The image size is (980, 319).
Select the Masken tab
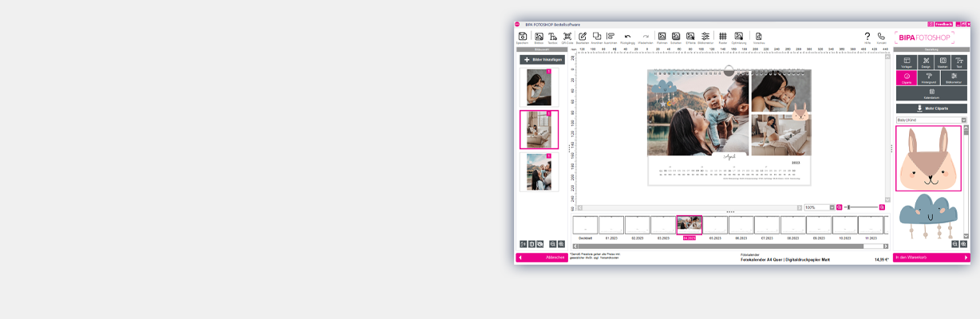(x=942, y=62)
